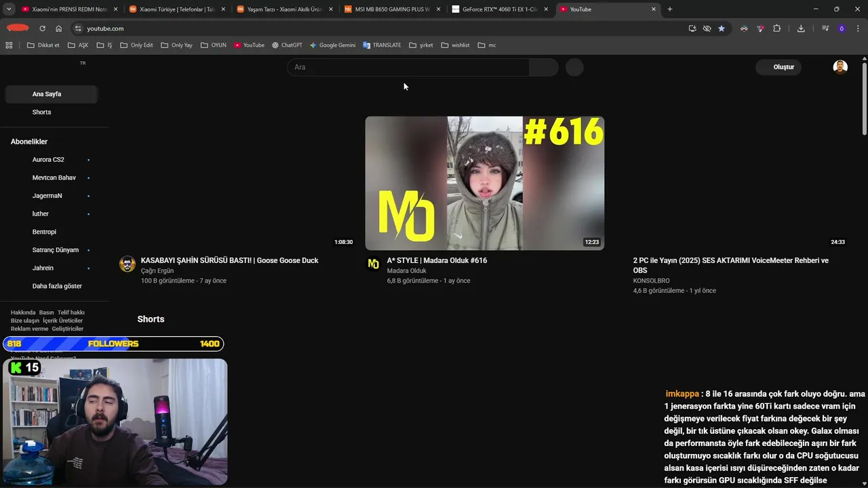Open the YouTube bookmark in bookmarks bar
The width and height of the screenshot is (868, 488).
point(249,45)
